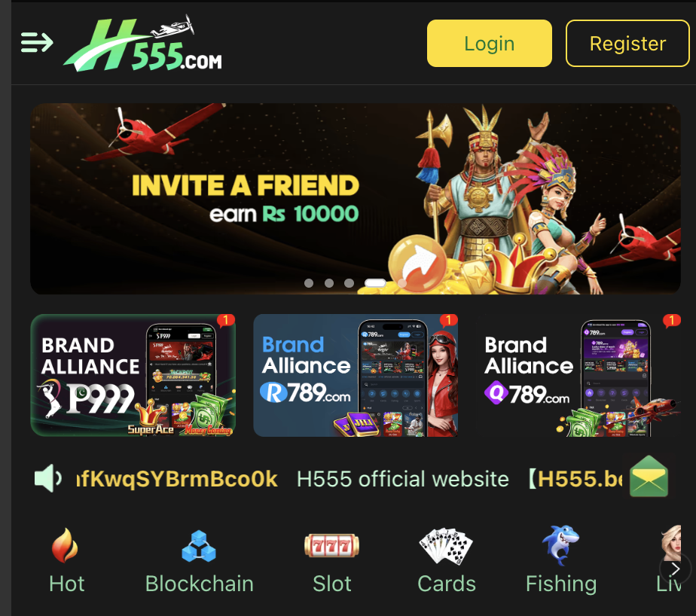This screenshot has height=616, width=696.
Task: Open the green envelope messages icon
Action: coord(649,476)
